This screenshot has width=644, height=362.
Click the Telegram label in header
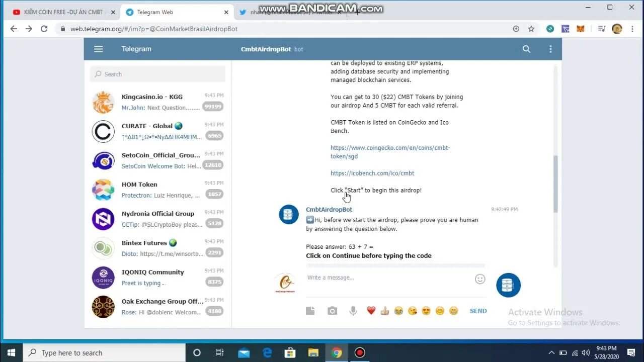point(136,49)
